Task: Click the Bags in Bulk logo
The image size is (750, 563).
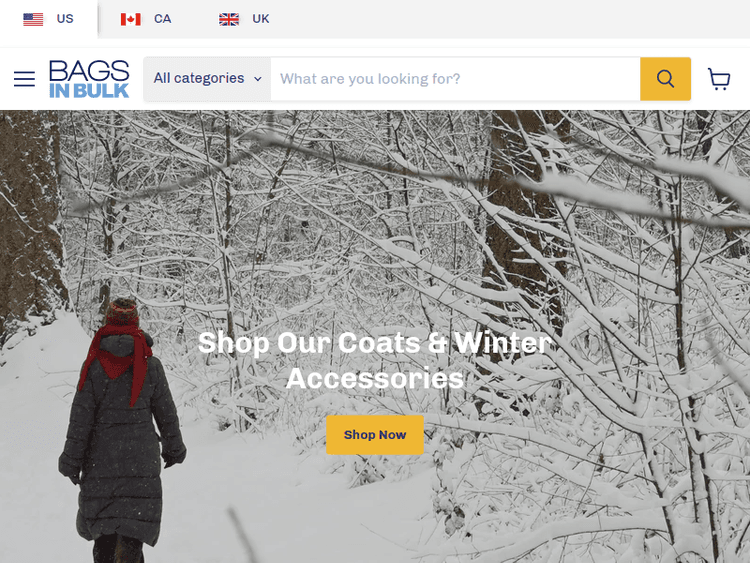Action: 89,79
